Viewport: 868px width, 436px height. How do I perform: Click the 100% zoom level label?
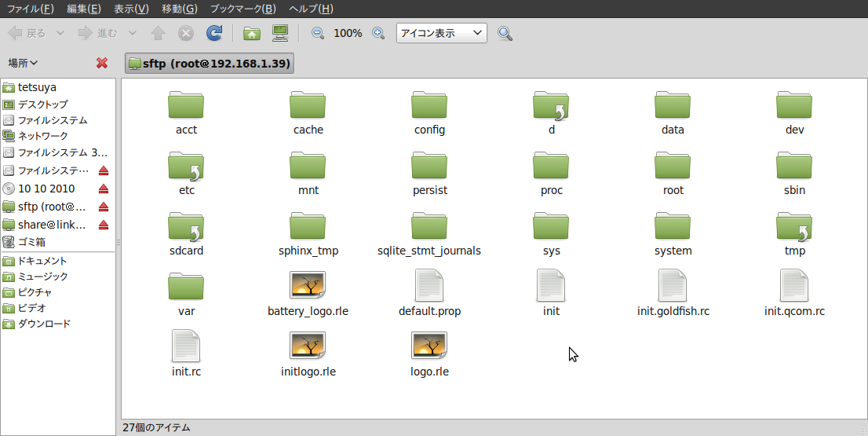(348, 33)
